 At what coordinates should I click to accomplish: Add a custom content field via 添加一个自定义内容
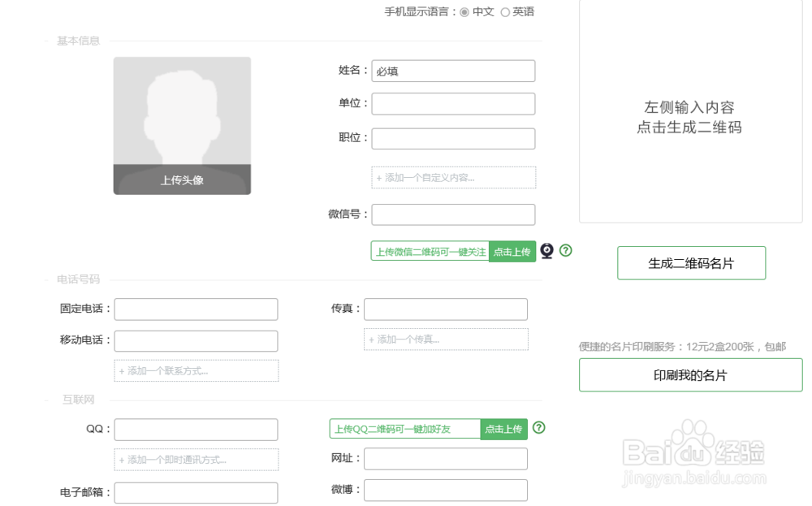[452, 177]
